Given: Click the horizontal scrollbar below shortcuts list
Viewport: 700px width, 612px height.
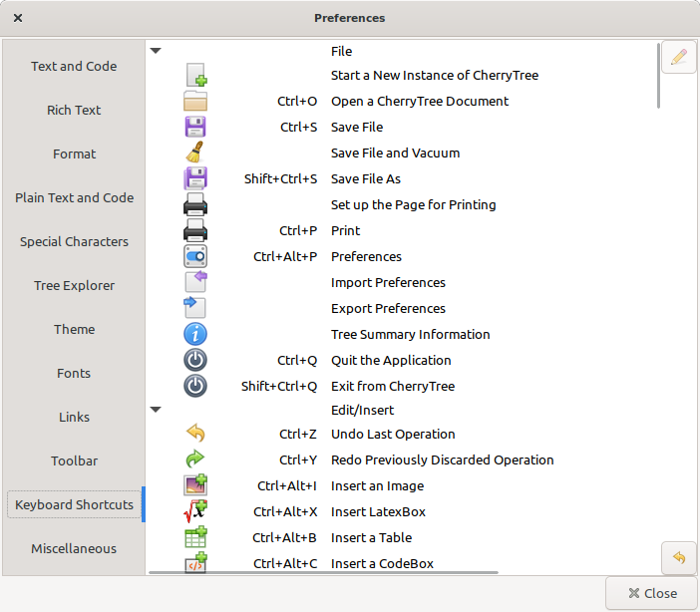Looking at the screenshot, I should coord(323,572).
